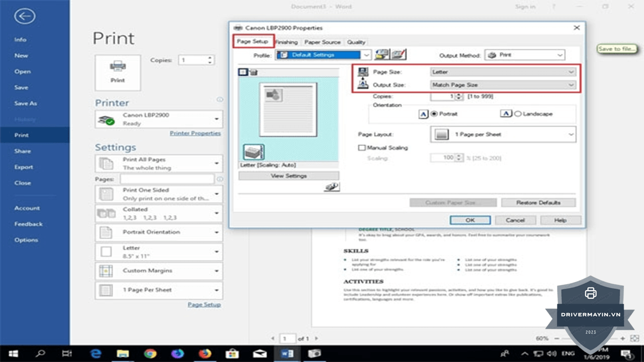Expand the Page Size dropdown
Viewport: 644px width, 362px height.
(503, 72)
